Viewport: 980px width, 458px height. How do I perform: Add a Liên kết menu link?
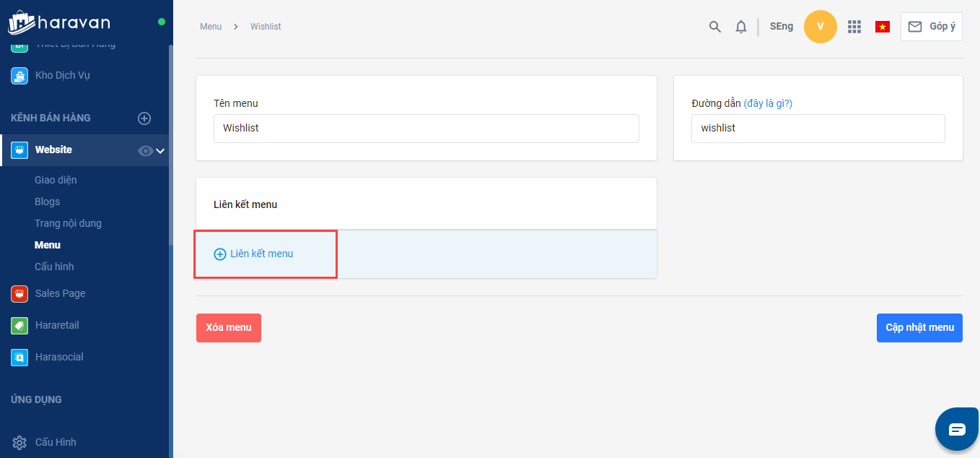254,254
